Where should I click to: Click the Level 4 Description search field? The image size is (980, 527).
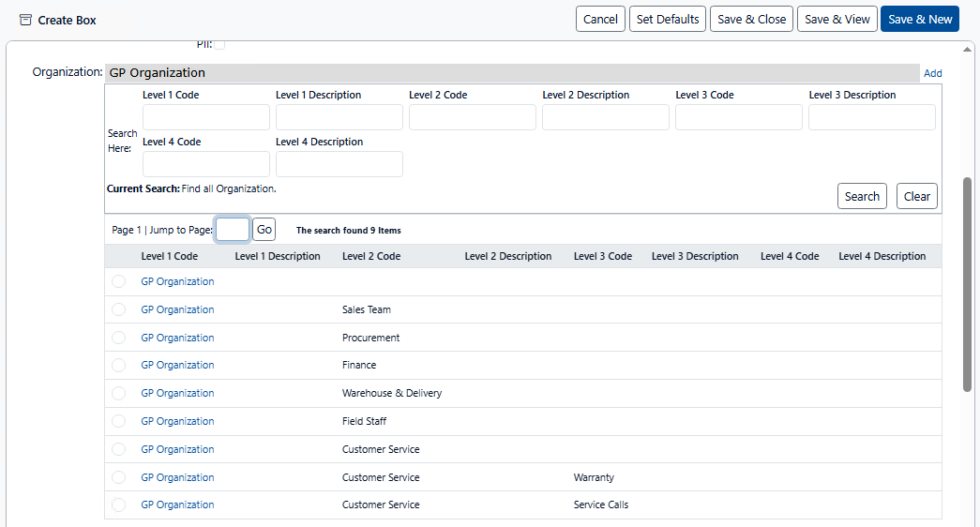coord(339,164)
